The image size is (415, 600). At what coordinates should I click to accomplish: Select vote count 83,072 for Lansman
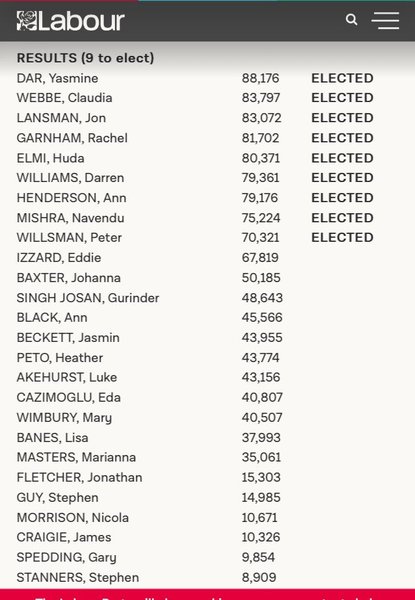(x=262, y=118)
